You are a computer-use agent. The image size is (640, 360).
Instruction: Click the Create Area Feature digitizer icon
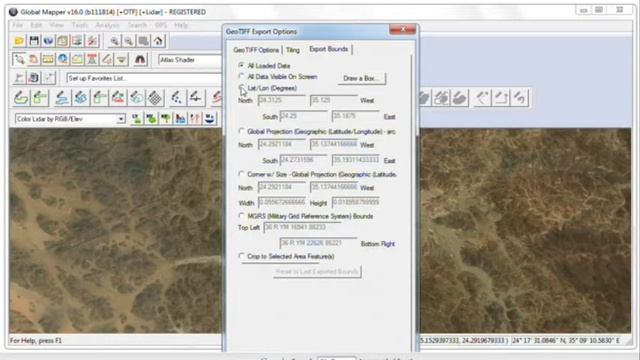[21, 98]
